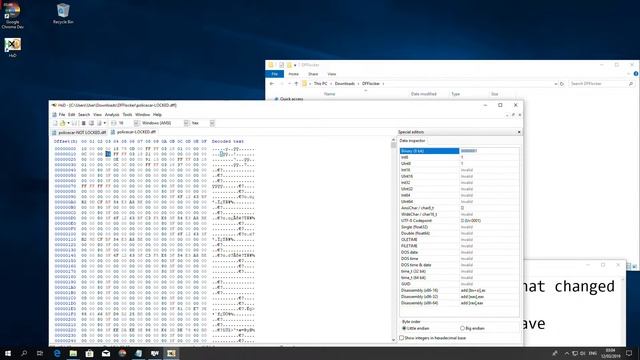
Task: Switch to the policecar-LOCKED.dff tab
Action: (133, 132)
